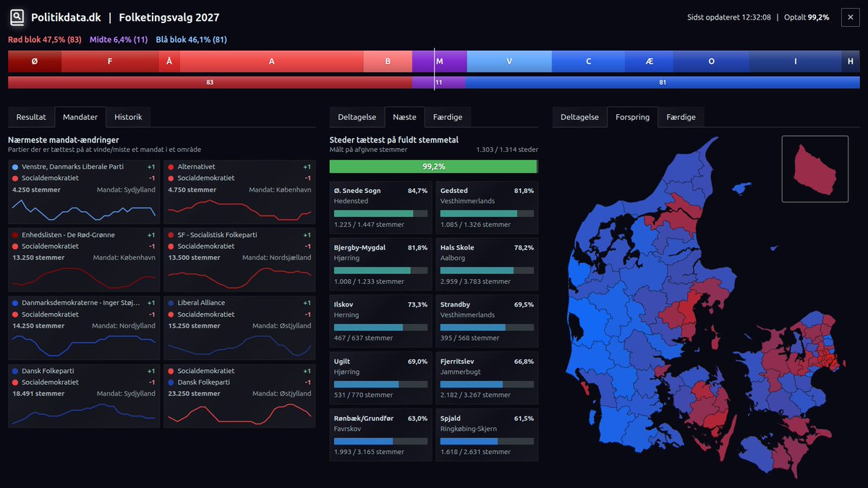Click party F segment in the bar
Viewport: 868px width, 488px height.
pyautogui.click(x=110, y=61)
